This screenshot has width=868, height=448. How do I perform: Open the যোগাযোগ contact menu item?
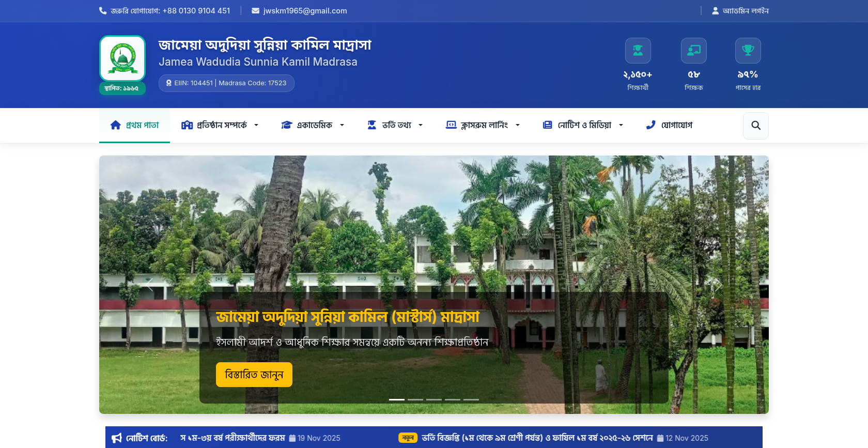click(669, 125)
